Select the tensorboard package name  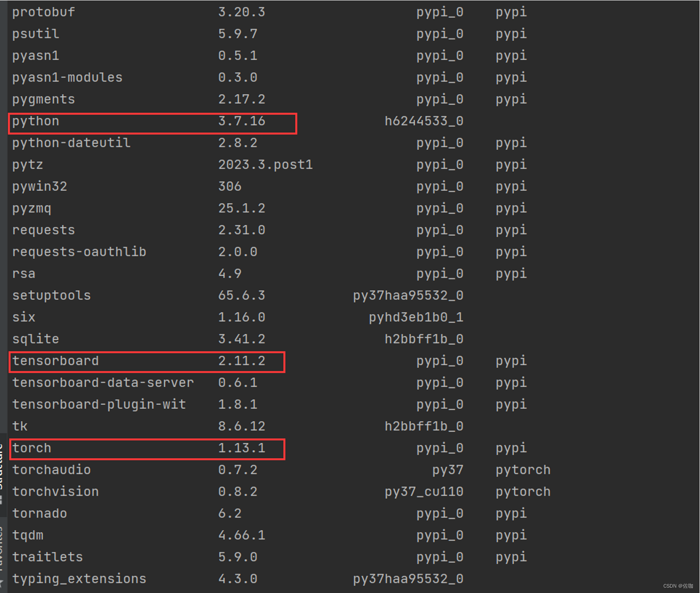coord(55,361)
